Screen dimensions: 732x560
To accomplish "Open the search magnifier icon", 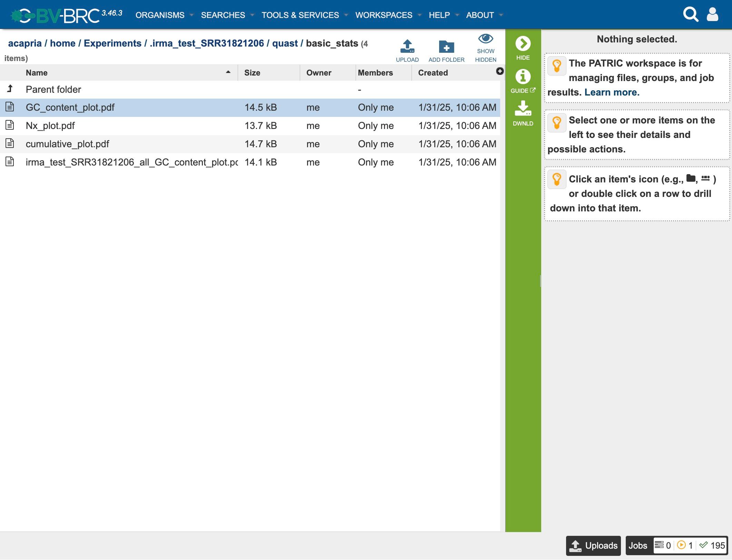I will [690, 14].
